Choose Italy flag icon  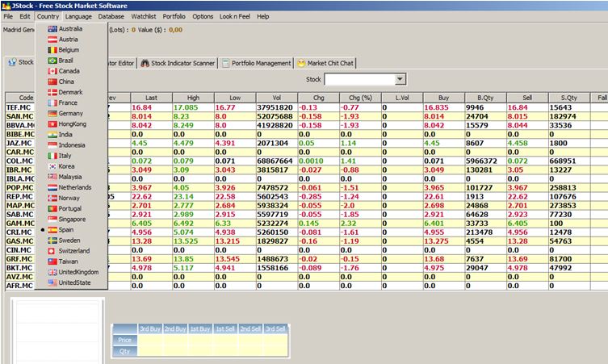tap(52, 156)
